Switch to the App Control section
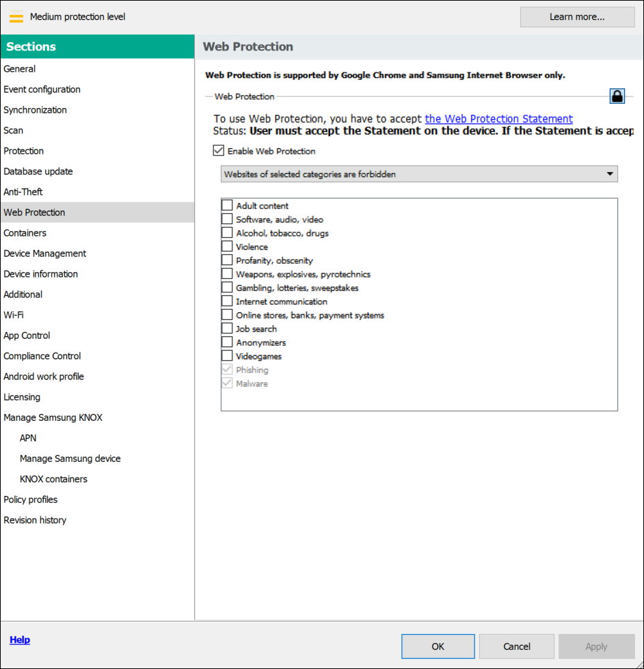Image resolution: width=644 pixels, height=669 pixels. click(x=26, y=335)
